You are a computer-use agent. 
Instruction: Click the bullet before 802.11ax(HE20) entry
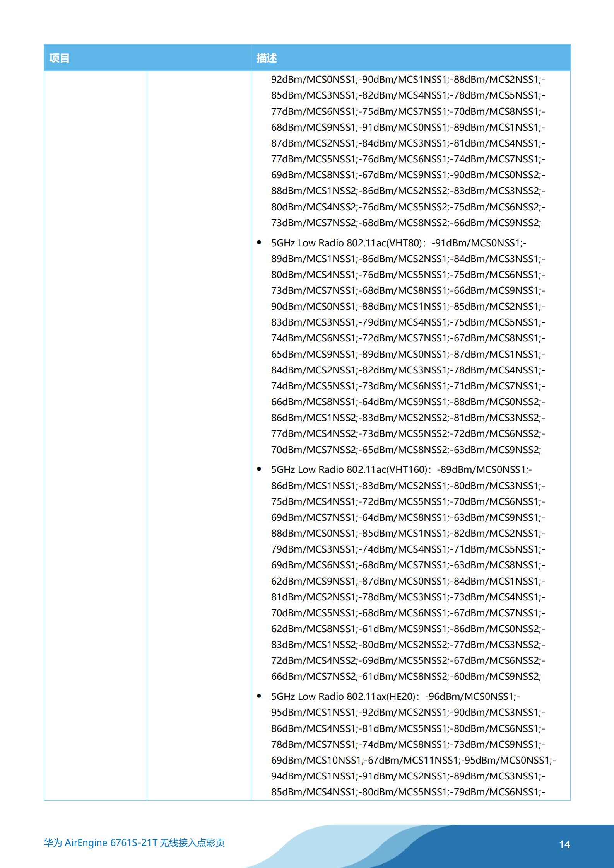(x=259, y=696)
